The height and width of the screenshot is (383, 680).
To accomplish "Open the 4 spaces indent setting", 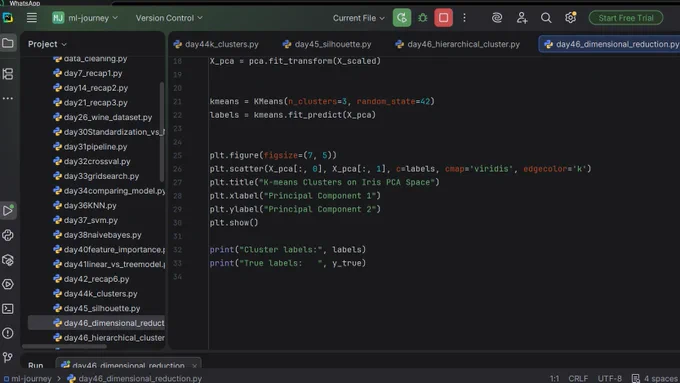I will coord(655,378).
